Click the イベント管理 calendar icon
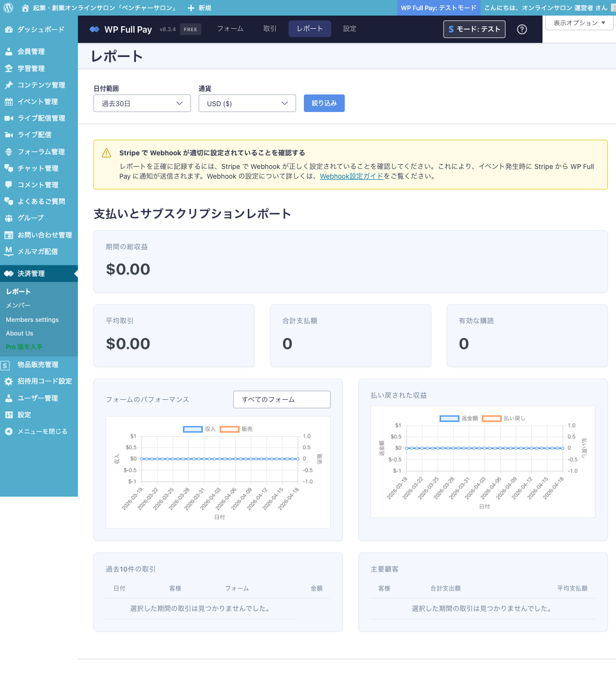The image size is (616, 689). tap(9, 102)
